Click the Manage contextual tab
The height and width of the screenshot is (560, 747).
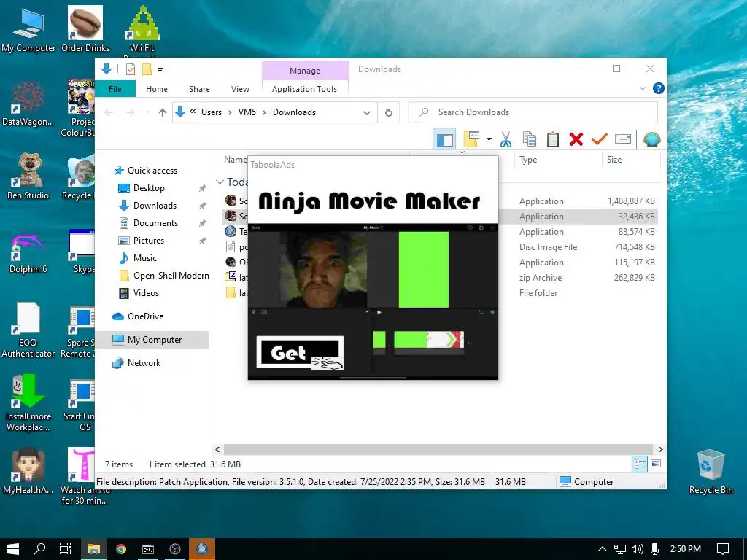click(x=305, y=71)
